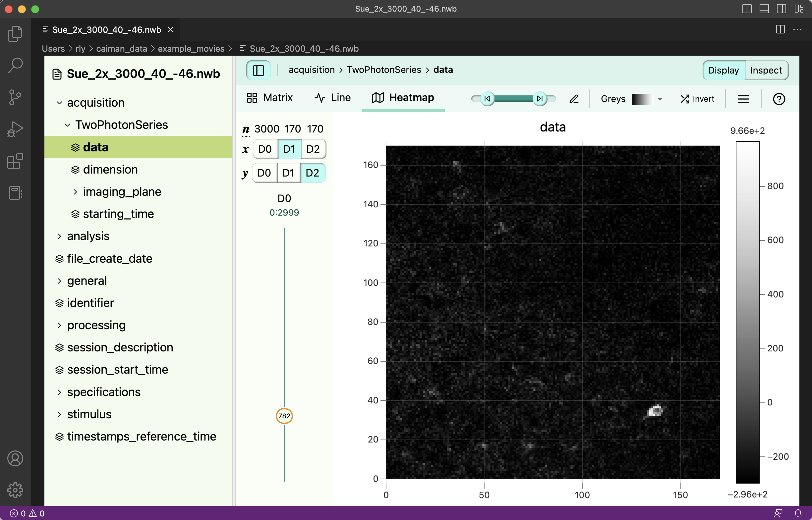Toggle Invert color map
812x520 pixels.
(697, 99)
